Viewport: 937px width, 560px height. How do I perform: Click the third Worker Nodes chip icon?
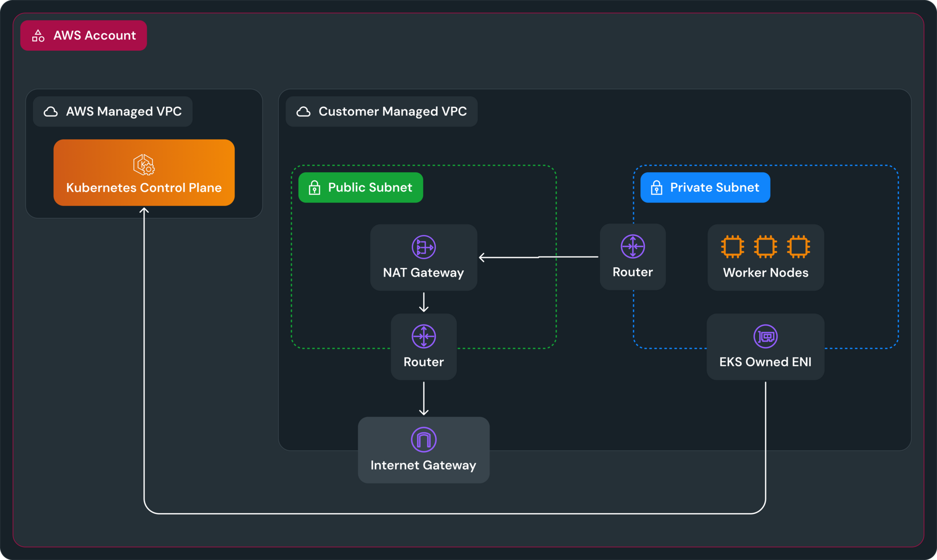[x=798, y=247]
